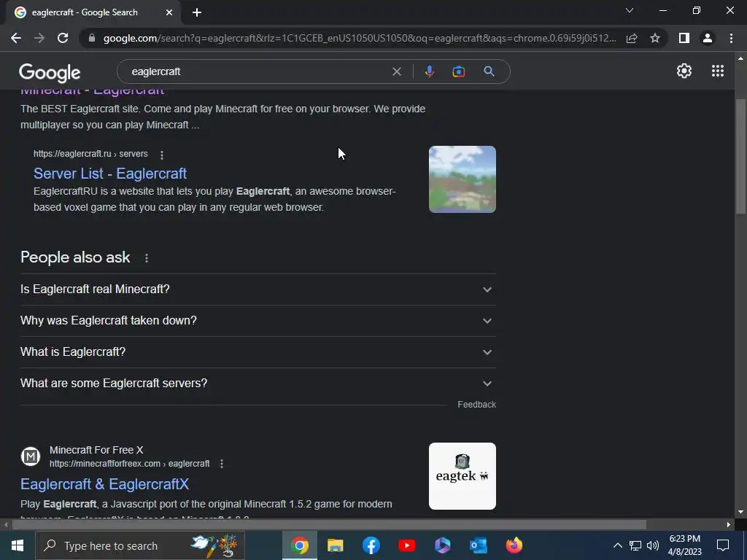Click the scroll right arrow on horizontal scrollbar

click(729, 525)
